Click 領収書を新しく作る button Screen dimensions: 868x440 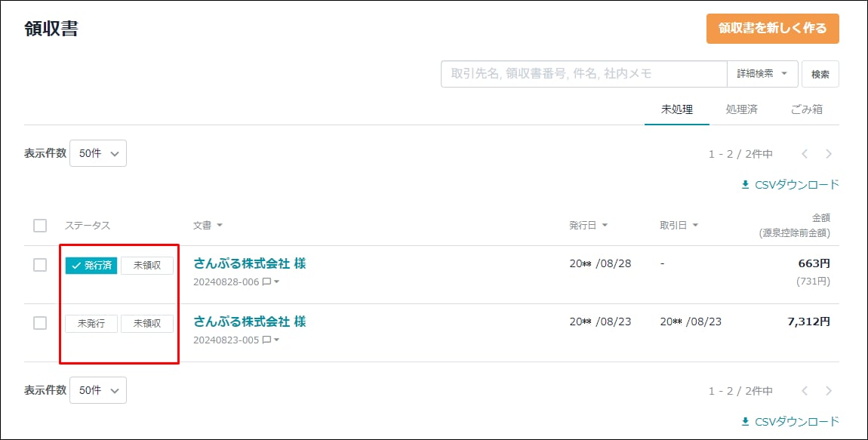click(772, 28)
